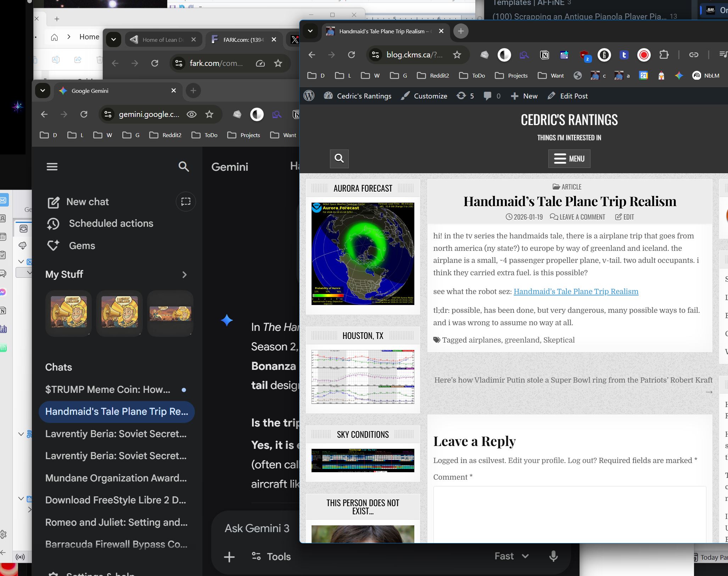Open Gemini temporary chat icon
728x576 pixels.
[x=186, y=202]
